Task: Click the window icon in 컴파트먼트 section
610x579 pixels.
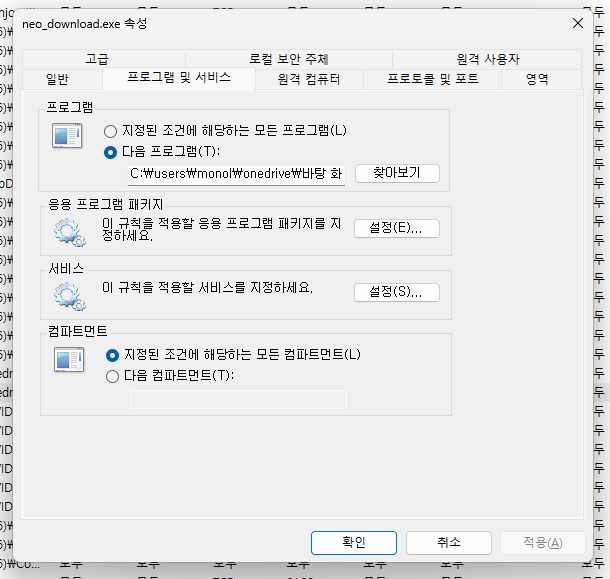Action: click(x=67, y=359)
